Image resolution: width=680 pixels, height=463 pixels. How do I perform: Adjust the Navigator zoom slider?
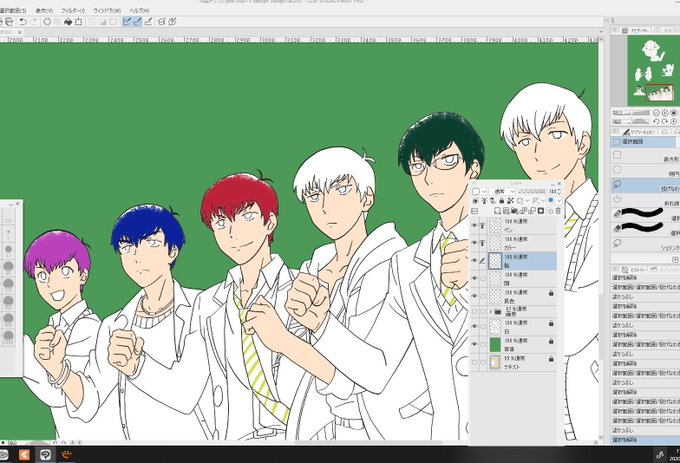[641, 113]
